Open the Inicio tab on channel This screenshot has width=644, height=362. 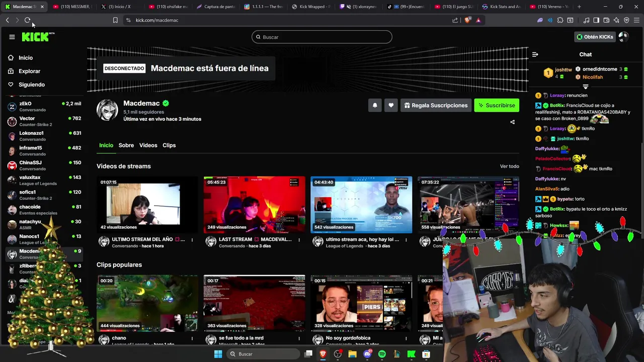tap(106, 145)
